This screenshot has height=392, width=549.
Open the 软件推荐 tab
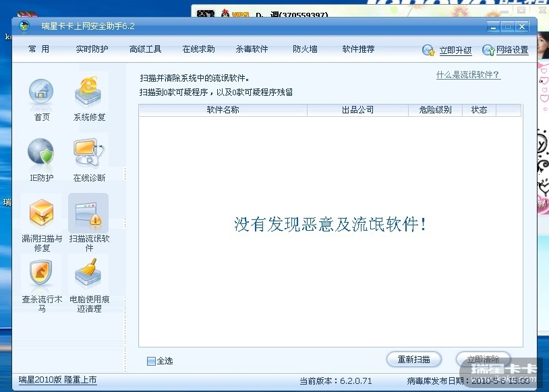pos(358,49)
